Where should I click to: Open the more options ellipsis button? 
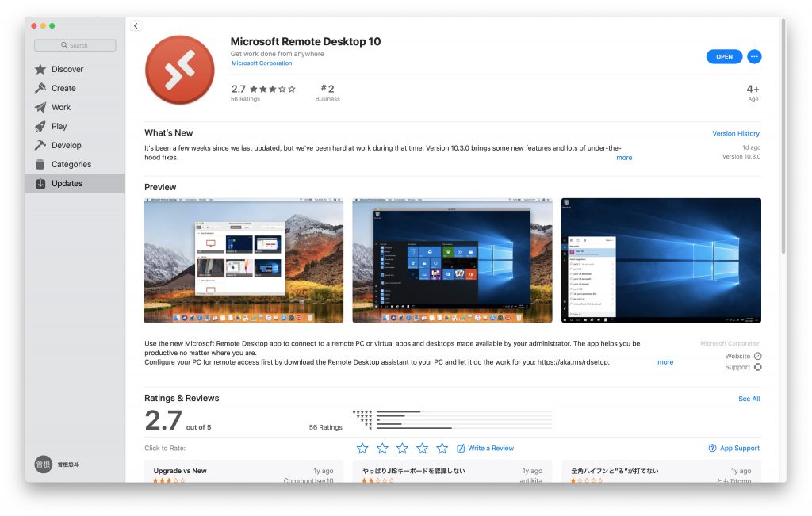[754, 57]
